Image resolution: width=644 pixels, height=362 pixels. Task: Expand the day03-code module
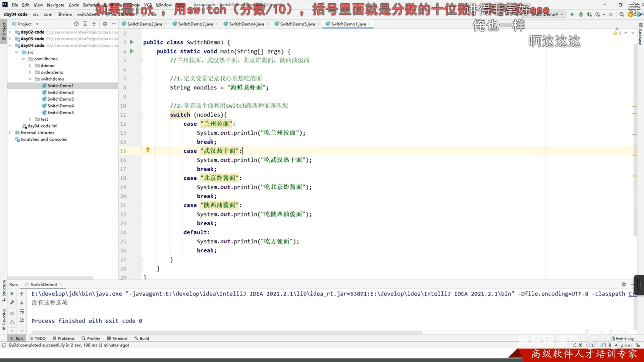point(10,39)
